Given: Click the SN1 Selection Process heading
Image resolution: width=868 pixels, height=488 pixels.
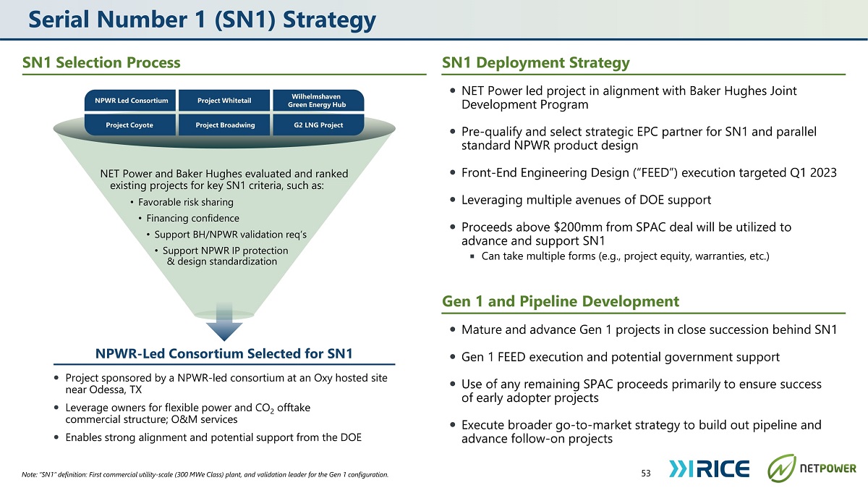Looking at the screenshot, I should pos(101,62).
